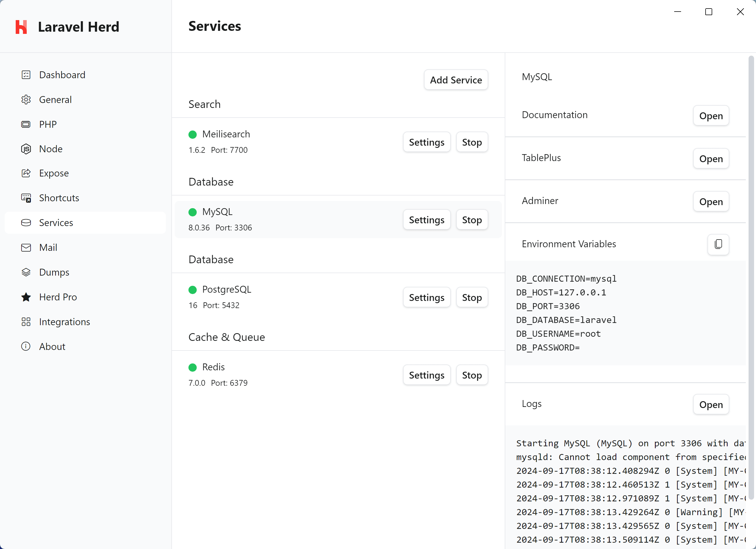Image resolution: width=756 pixels, height=549 pixels.
Task: Select the Services menu item
Action: 56,222
